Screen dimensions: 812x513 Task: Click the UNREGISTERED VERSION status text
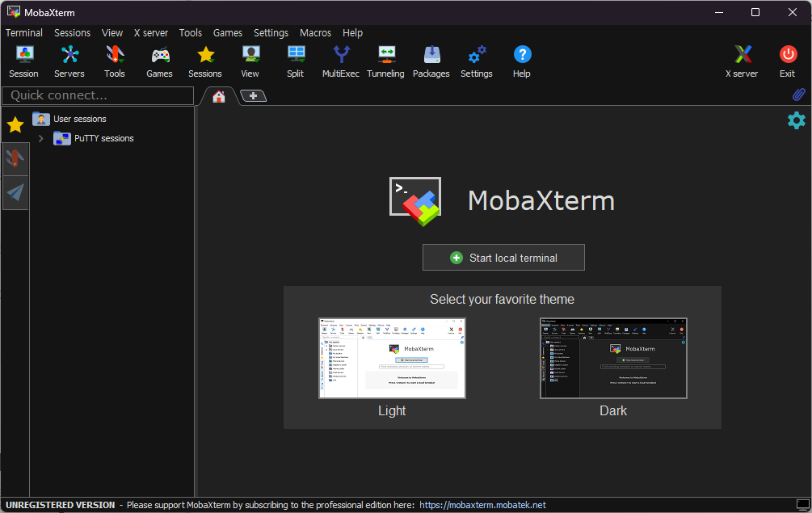(60, 505)
